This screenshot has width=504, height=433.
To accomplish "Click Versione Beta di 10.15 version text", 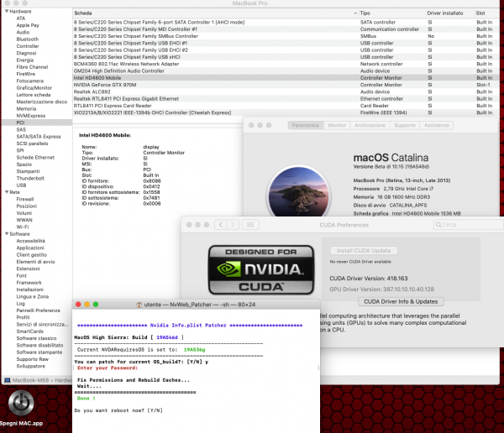I will [x=391, y=167].
